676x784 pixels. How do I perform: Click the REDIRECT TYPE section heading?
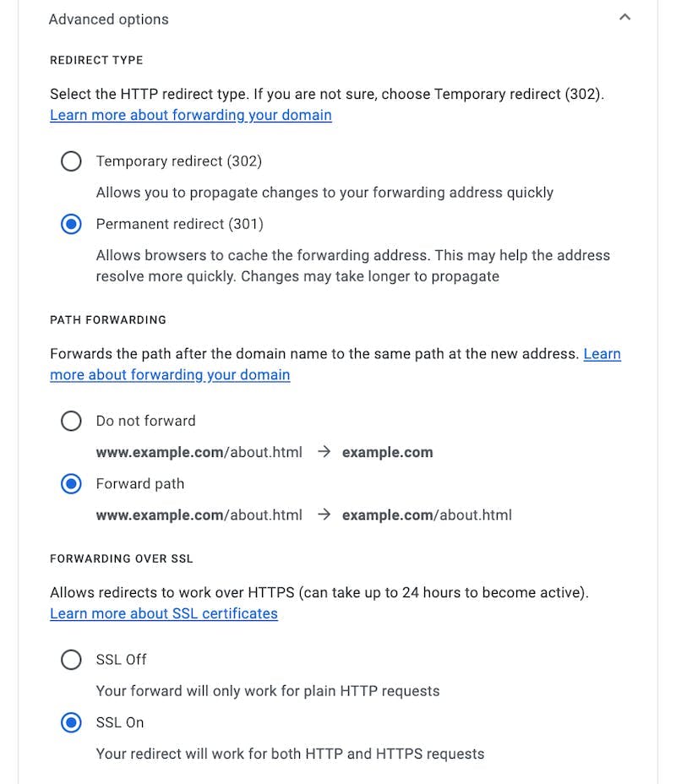tap(96, 60)
